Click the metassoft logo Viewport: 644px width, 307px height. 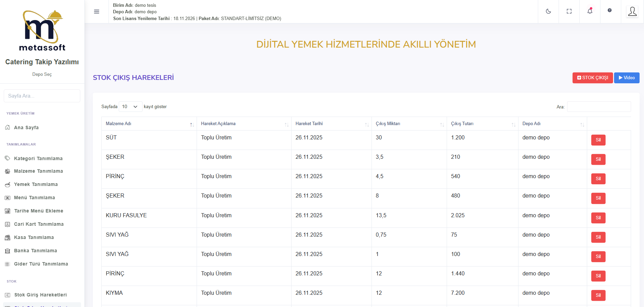point(42,31)
